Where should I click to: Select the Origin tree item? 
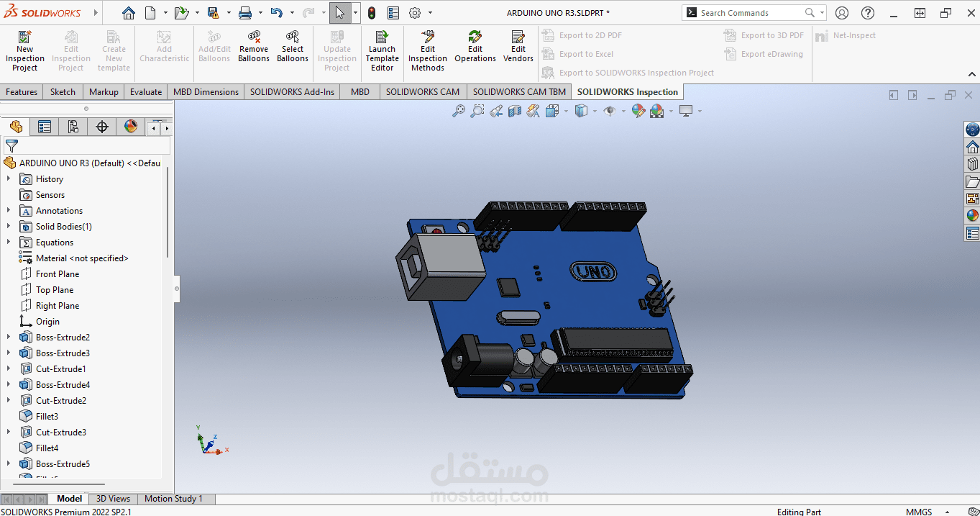coord(47,322)
